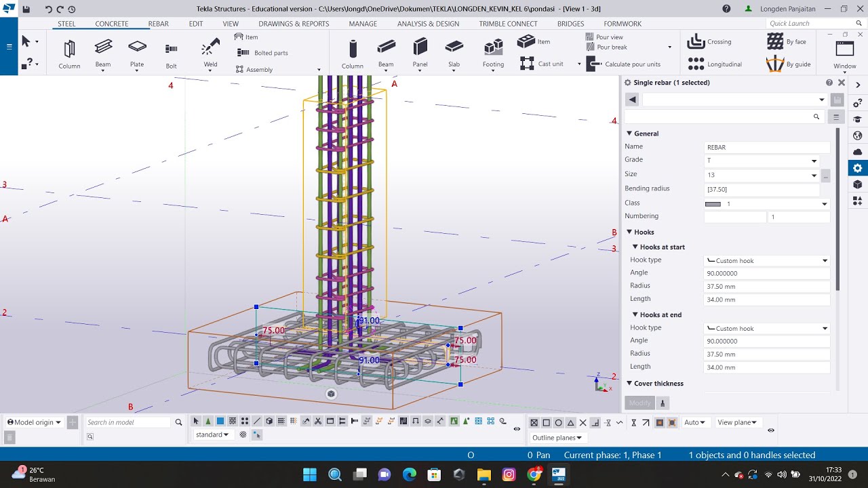Click the steel Assembly command
The width and height of the screenshot is (868, 488).
click(254, 69)
